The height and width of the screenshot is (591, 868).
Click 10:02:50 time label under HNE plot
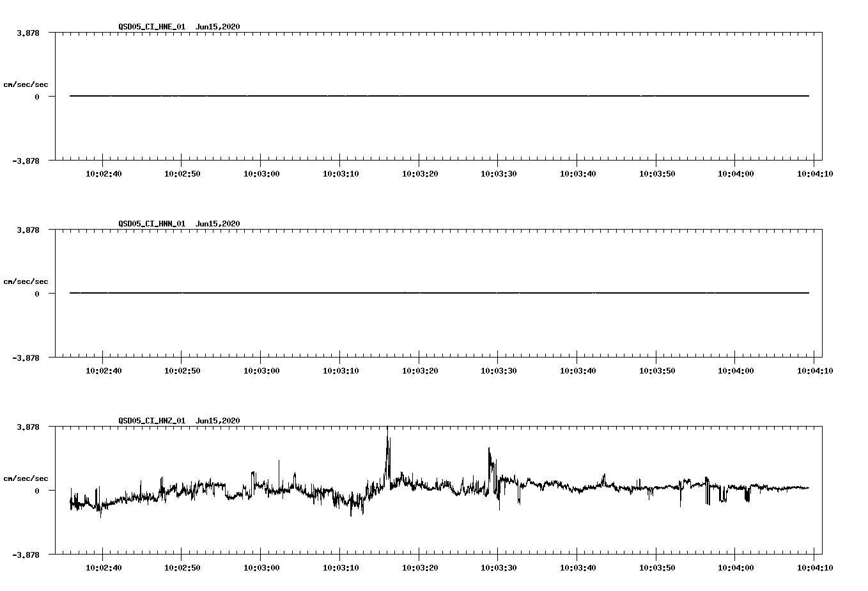click(182, 173)
